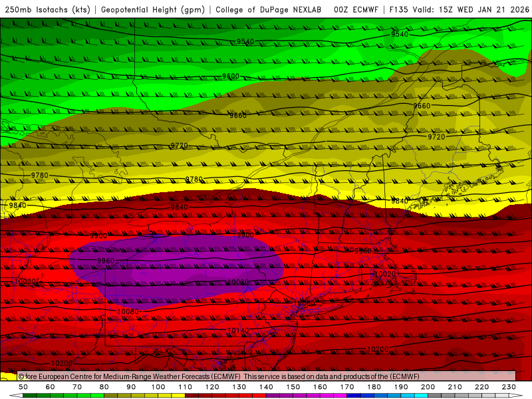The height and width of the screenshot is (399, 532).
Task: Select the cyan swatch just before 200
Action: pyautogui.click(x=421, y=396)
